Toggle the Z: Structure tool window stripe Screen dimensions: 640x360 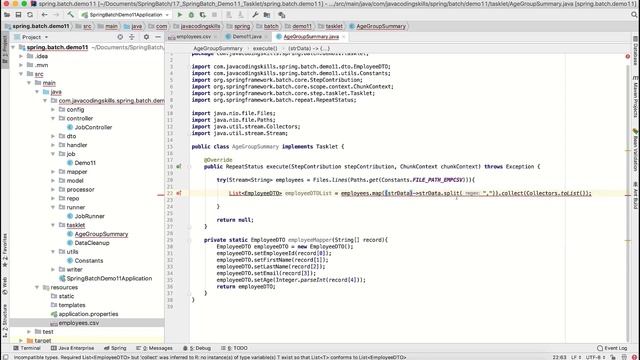[4, 320]
